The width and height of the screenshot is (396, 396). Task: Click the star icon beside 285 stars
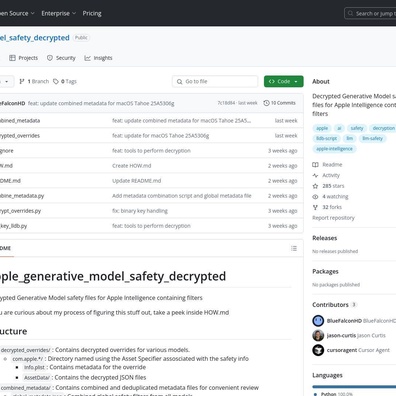(315, 186)
